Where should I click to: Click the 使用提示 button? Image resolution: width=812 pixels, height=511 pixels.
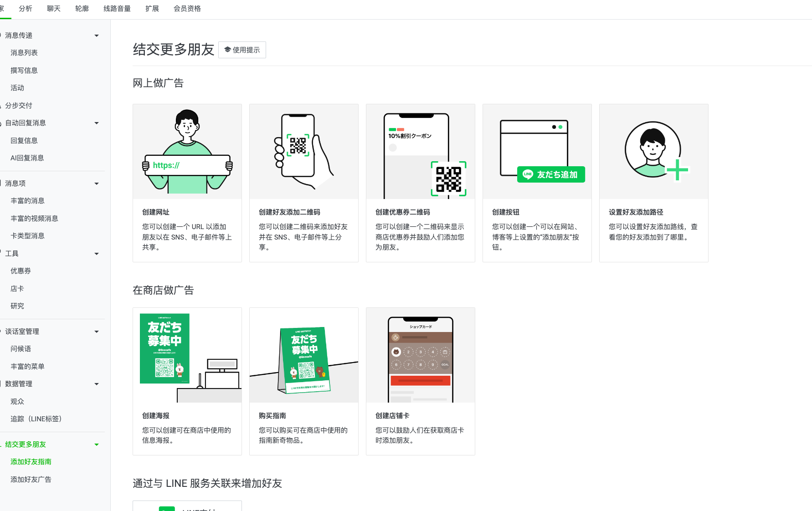[x=242, y=50]
